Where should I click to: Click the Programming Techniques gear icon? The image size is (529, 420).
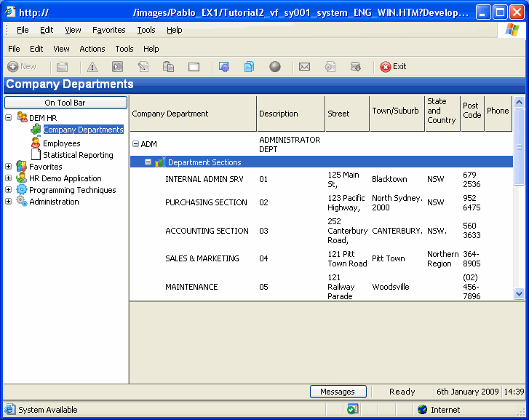click(x=22, y=190)
